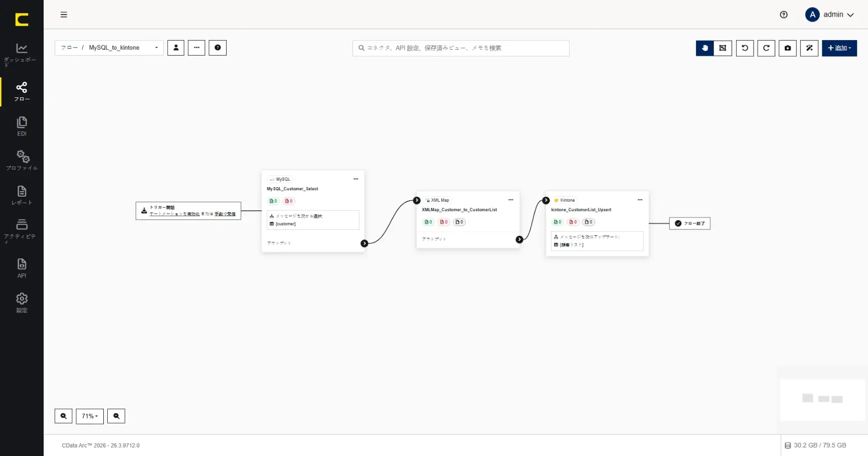Select the hand pan tool
The width and height of the screenshot is (868, 456).
pyautogui.click(x=705, y=48)
